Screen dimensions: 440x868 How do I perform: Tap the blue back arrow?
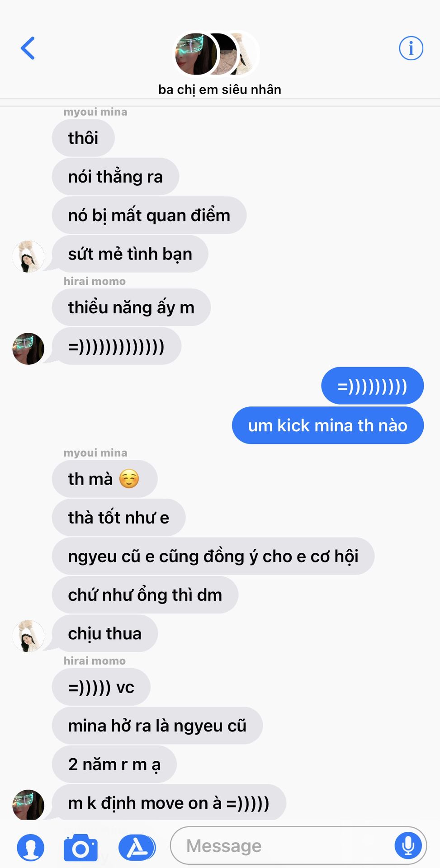[28, 48]
